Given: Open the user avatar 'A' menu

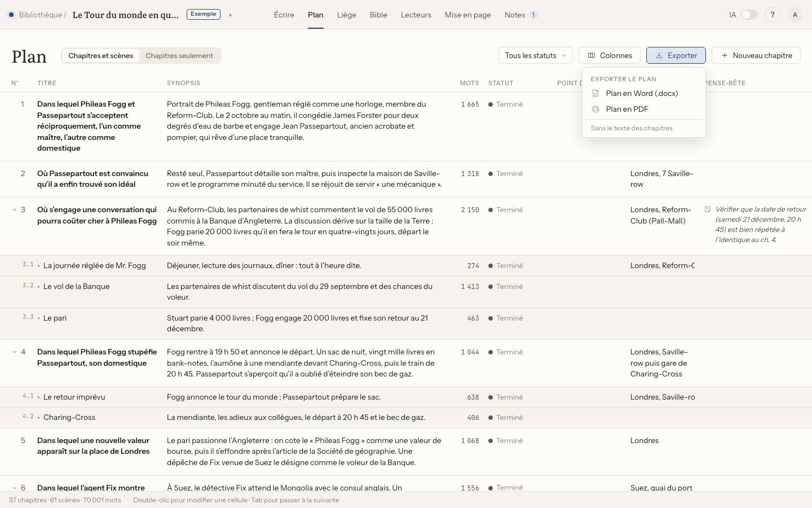Looking at the screenshot, I should (x=795, y=15).
